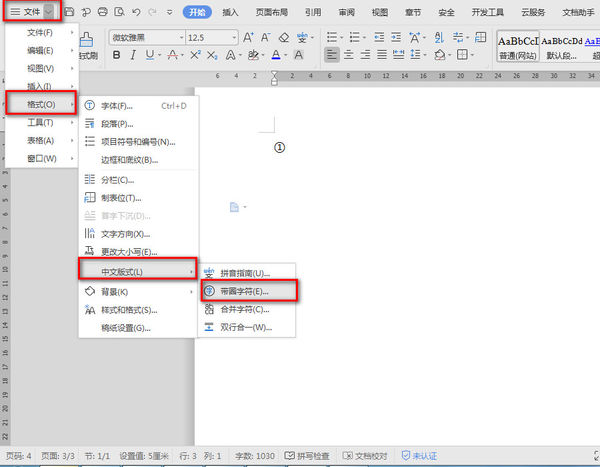Click the Increase font size icon

(248, 38)
